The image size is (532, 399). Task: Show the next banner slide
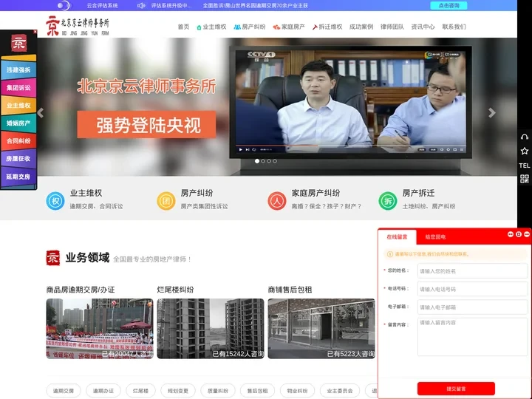tap(492, 112)
